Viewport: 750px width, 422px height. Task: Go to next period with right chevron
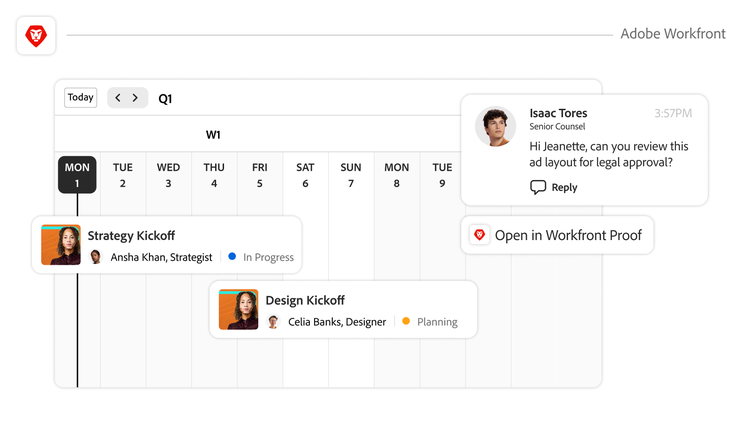click(136, 98)
